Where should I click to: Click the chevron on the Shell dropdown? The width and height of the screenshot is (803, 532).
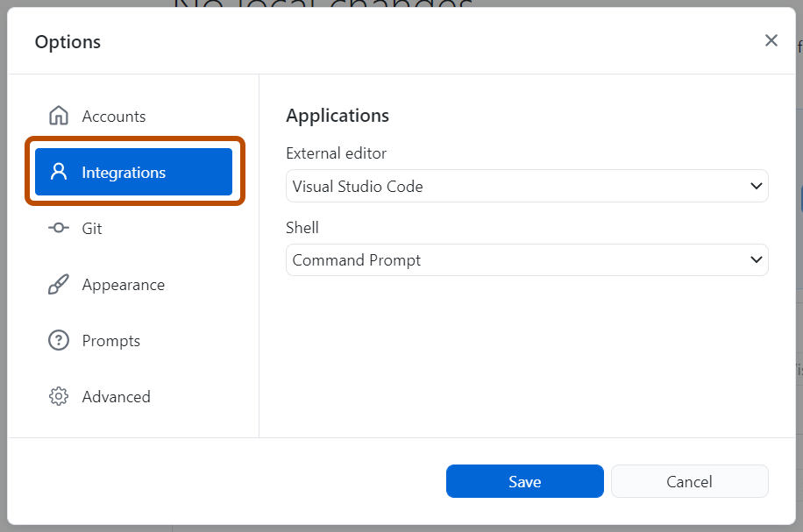click(756, 259)
